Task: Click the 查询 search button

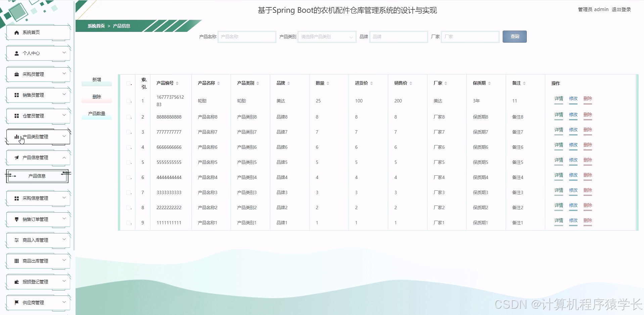Action: point(514,37)
